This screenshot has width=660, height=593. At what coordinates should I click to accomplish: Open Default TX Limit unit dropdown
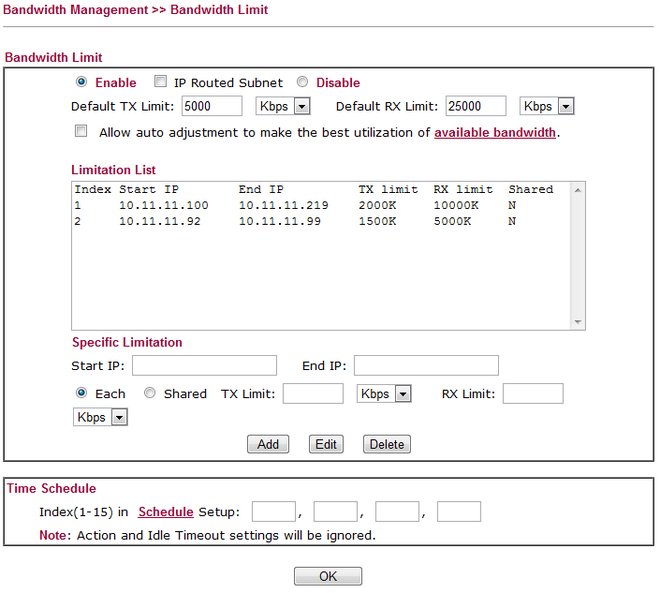[283, 106]
